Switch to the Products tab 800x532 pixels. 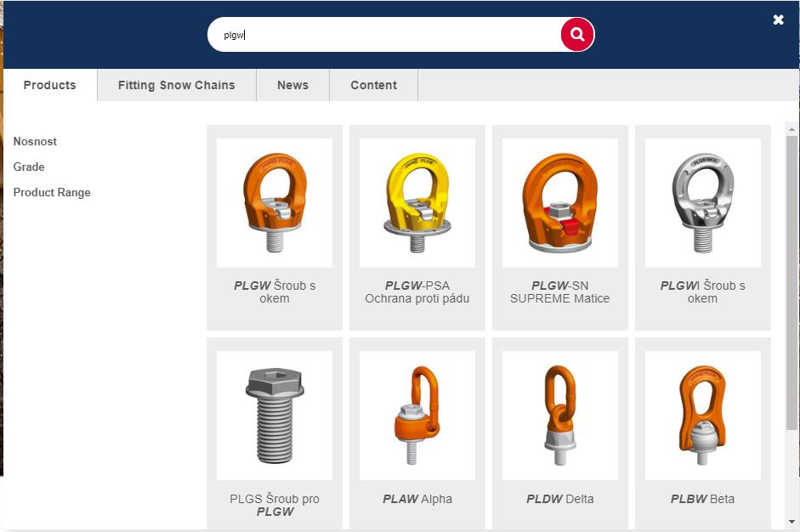pos(49,85)
